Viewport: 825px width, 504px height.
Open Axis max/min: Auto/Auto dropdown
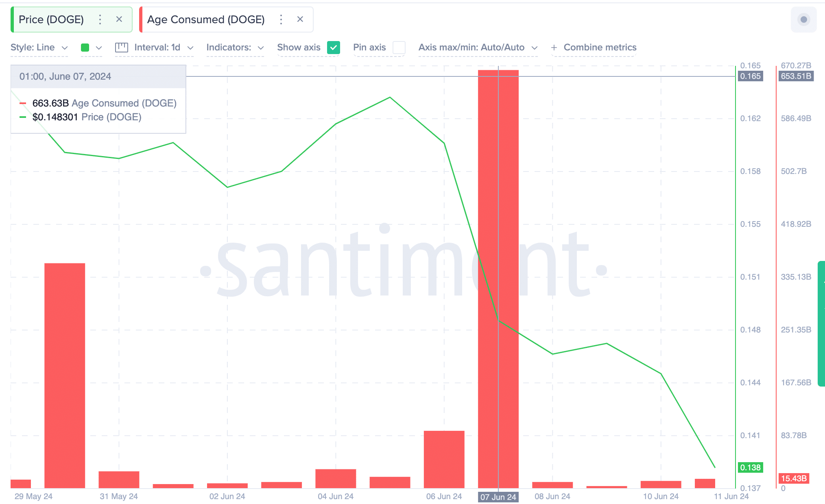tap(478, 48)
